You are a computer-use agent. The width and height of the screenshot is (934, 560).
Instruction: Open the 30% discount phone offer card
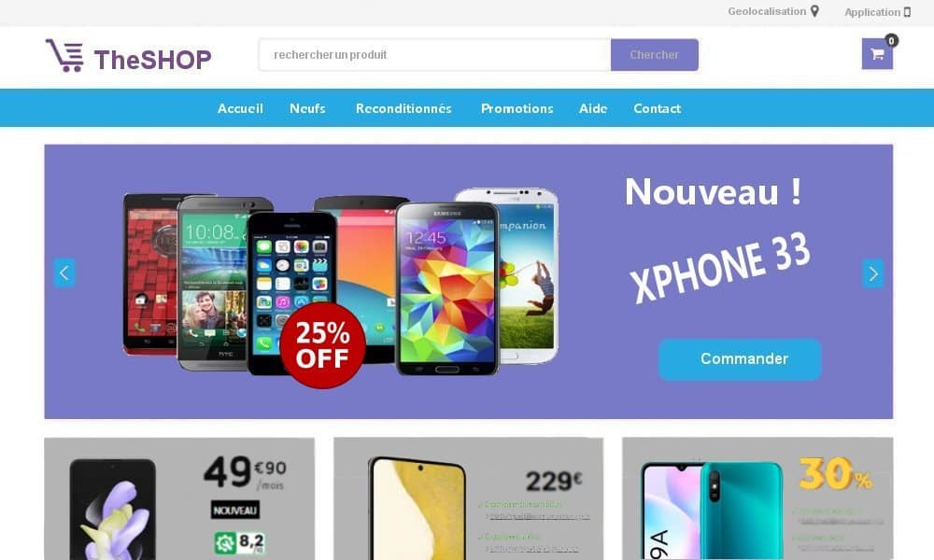(x=757, y=498)
